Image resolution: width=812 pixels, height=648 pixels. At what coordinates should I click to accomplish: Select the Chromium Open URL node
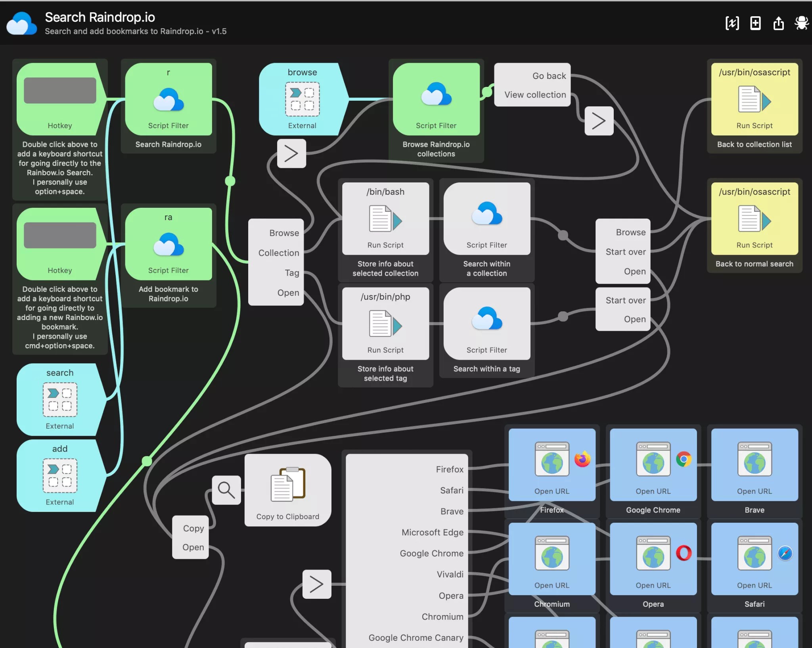pos(552,559)
